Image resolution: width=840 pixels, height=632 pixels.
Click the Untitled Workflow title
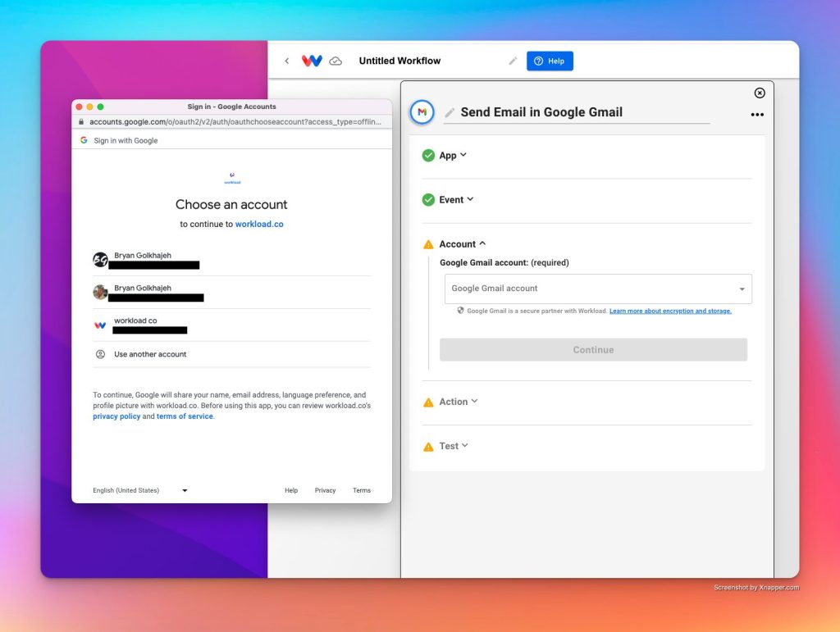pos(399,61)
